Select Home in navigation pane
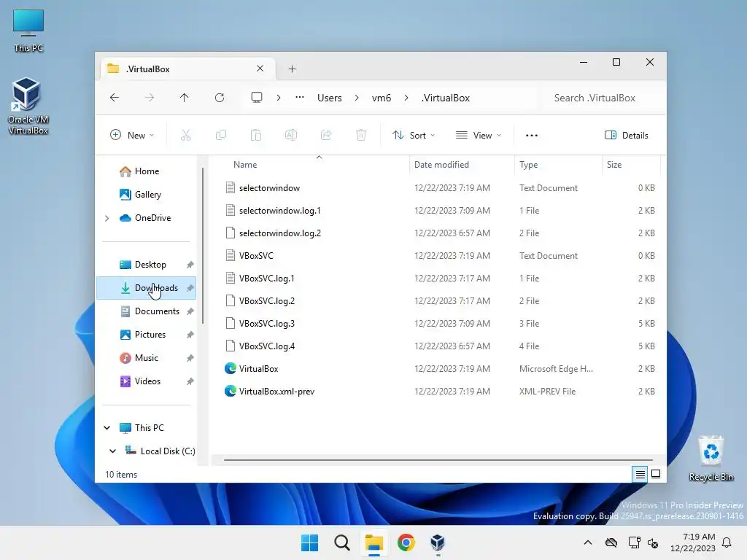Screen dimensions: 747x560 tap(147, 171)
